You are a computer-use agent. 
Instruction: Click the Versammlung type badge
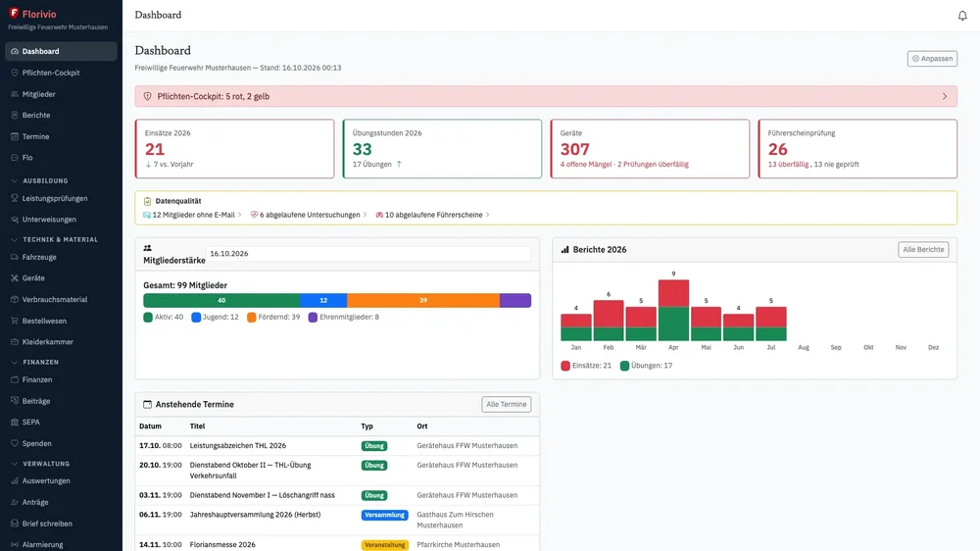pyautogui.click(x=384, y=515)
